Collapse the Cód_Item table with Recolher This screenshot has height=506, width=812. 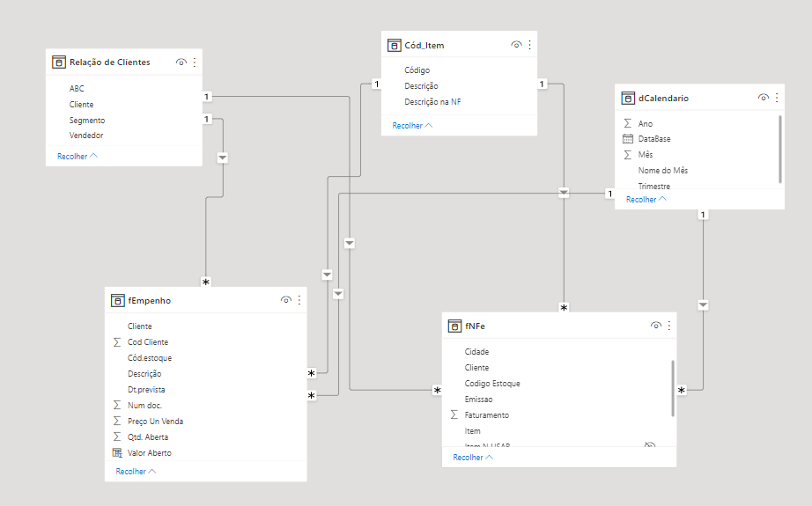point(412,126)
